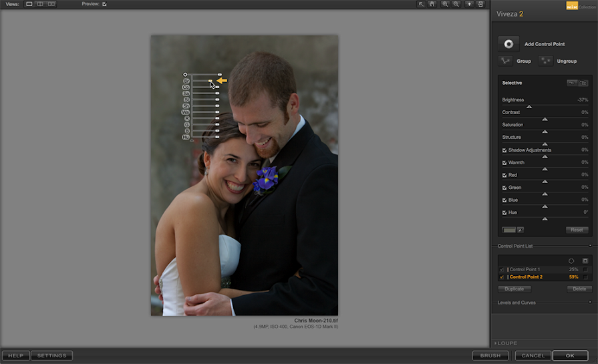Click the Reset button
598x364 pixels.
[577, 230]
